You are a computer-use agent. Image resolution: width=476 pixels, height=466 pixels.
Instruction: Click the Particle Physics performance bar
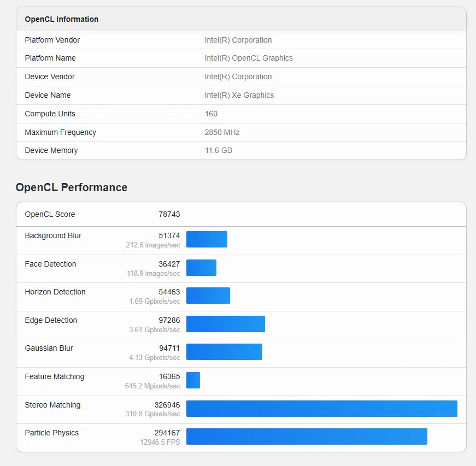tap(306, 436)
